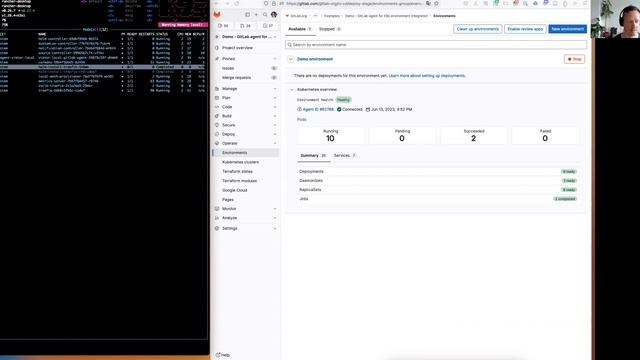Image resolution: width=640 pixels, height=360 pixels.
Task: Expand the Secure sidebar menu
Action: point(275,125)
